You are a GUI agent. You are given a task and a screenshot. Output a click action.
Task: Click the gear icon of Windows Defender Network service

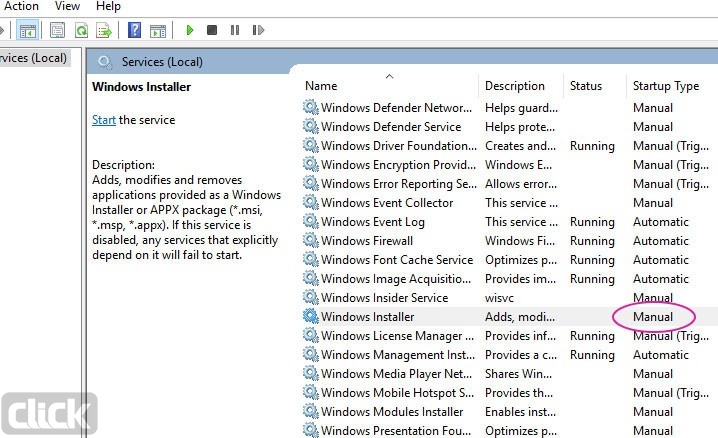[x=310, y=108]
